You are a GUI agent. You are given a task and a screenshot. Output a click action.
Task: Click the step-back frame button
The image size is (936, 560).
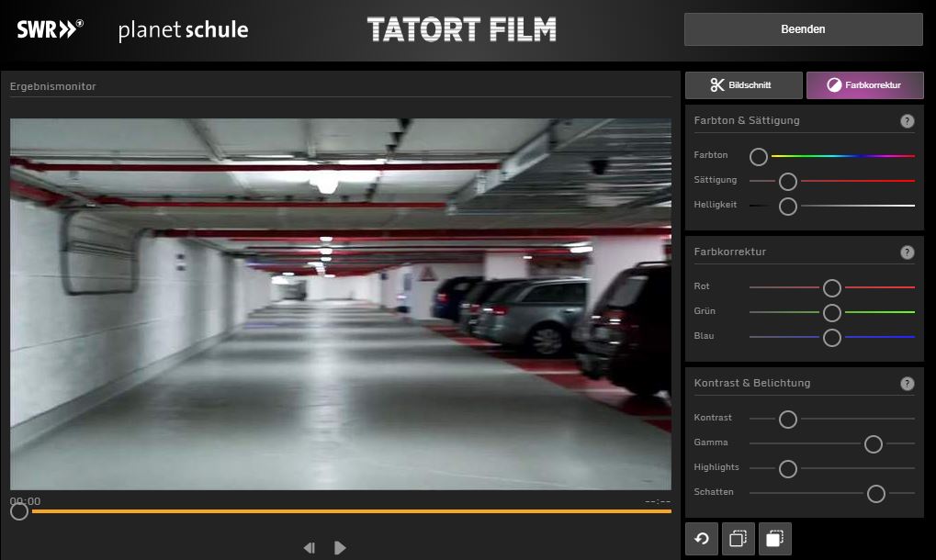pos(310,548)
